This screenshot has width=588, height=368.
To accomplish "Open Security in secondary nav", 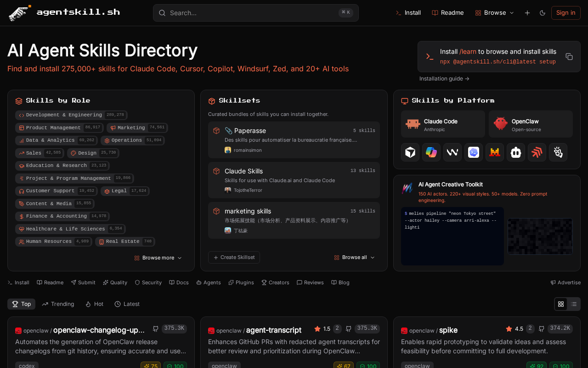I will [x=148, y=282].
